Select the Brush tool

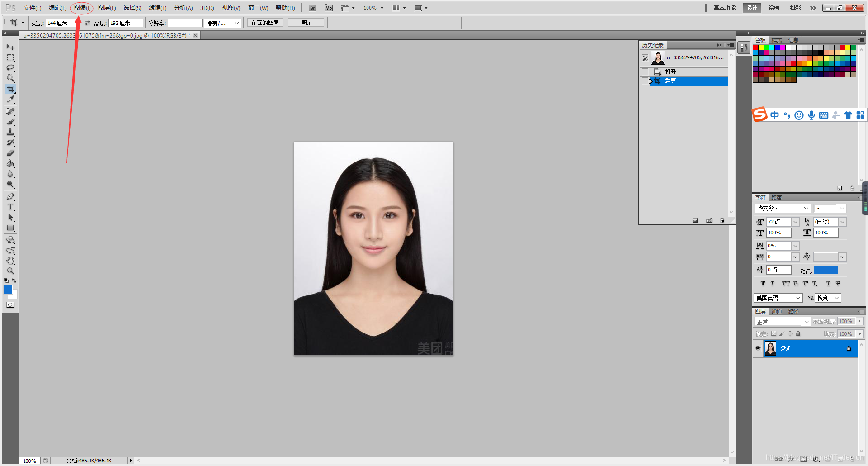(x=10, y=122)
